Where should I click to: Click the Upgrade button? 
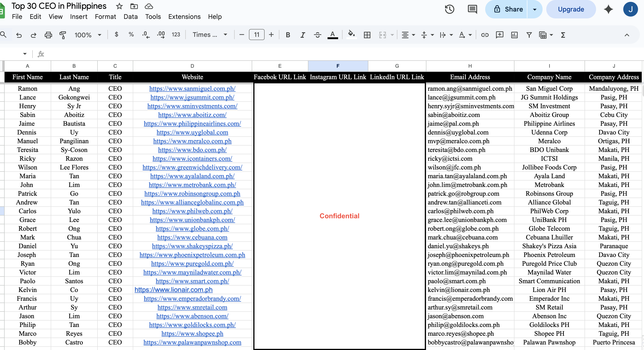(x=571, y=9)
